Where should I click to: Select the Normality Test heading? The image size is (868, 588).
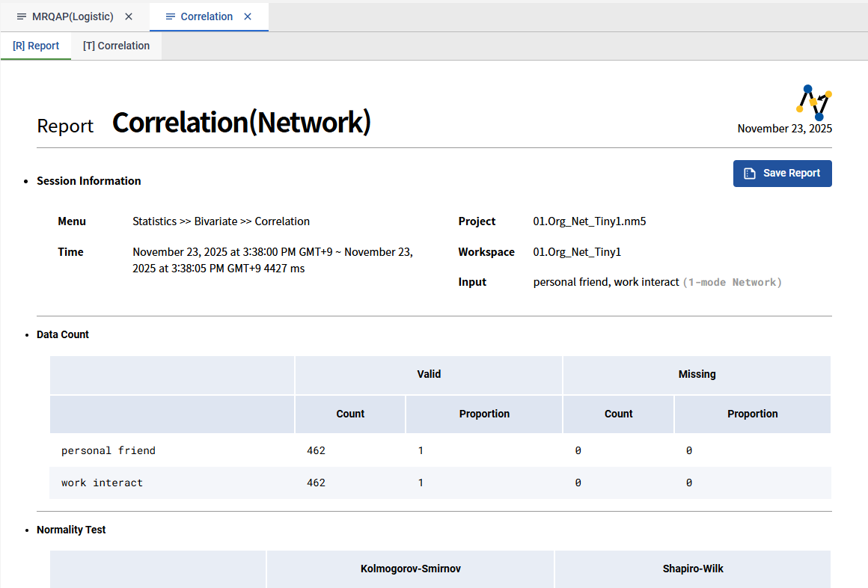point(71,530)
